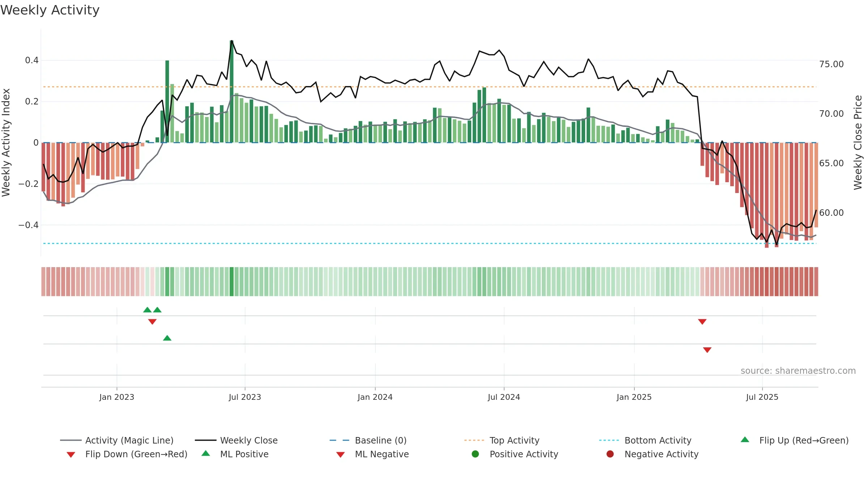
Task: Click the −0.2 activity index label
Action: [x=29, y=184]
